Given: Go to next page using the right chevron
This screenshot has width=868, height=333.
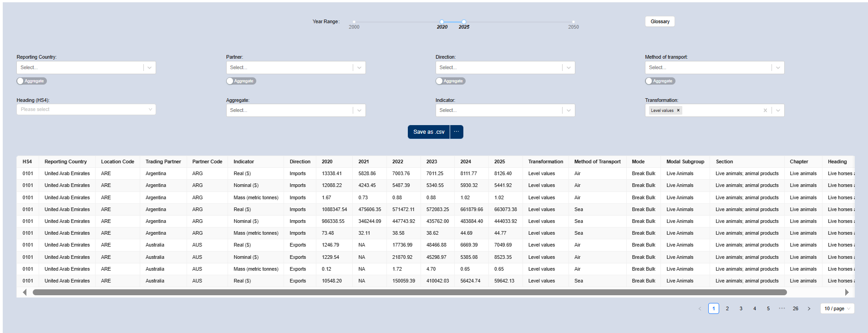Looking at the screenshot, I should pyautogui.click(x=809, y=308).
